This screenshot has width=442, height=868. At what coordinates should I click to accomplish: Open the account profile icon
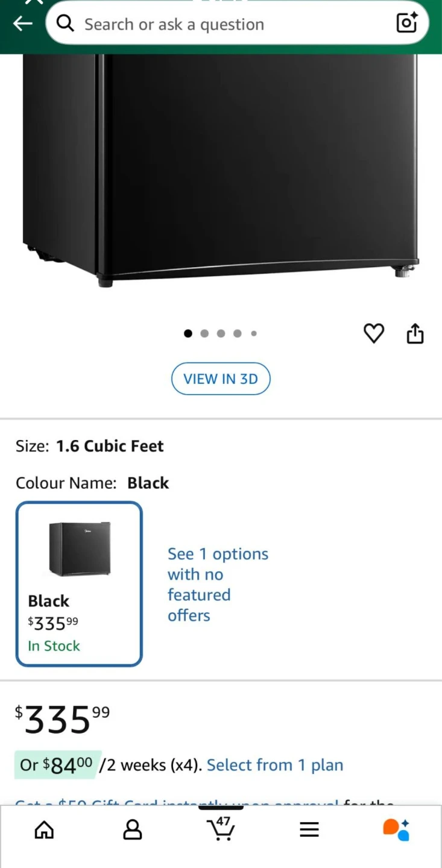[133, 830]
